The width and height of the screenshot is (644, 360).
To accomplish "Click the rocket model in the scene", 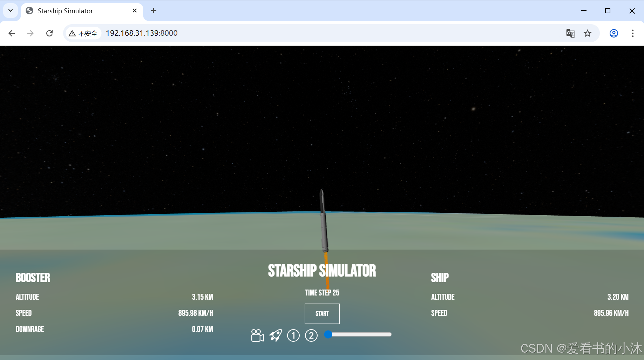I will pyautogui.click(x=324, y=221).
